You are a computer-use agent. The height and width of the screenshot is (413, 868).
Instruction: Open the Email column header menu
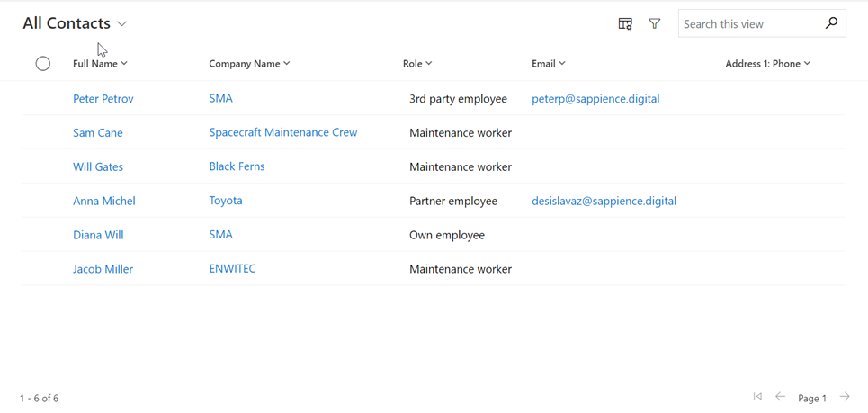[549, 64]
